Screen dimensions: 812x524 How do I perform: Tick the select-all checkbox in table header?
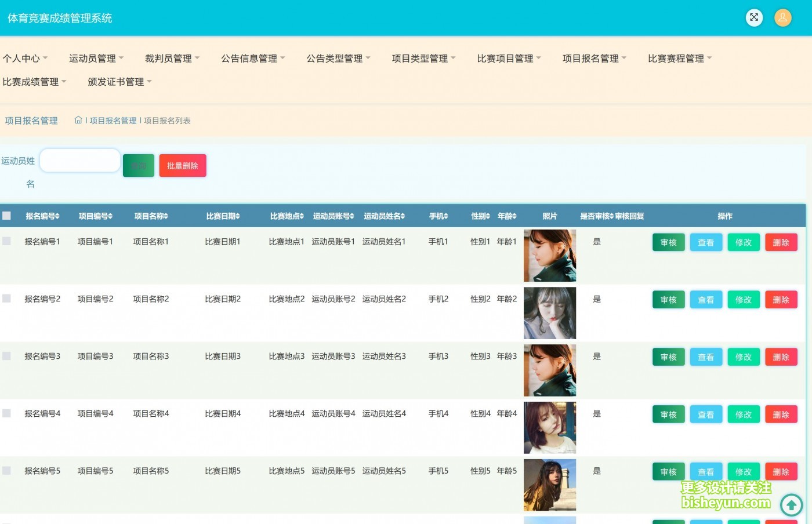pyautogui.click(x=6, y=216)
